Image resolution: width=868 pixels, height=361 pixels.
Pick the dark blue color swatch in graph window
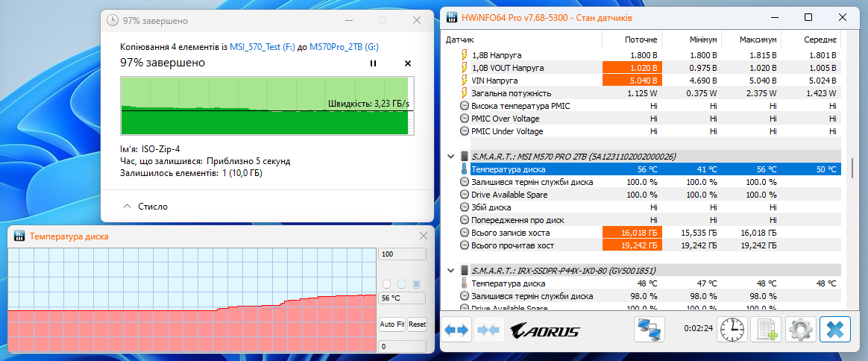point(416,284)
